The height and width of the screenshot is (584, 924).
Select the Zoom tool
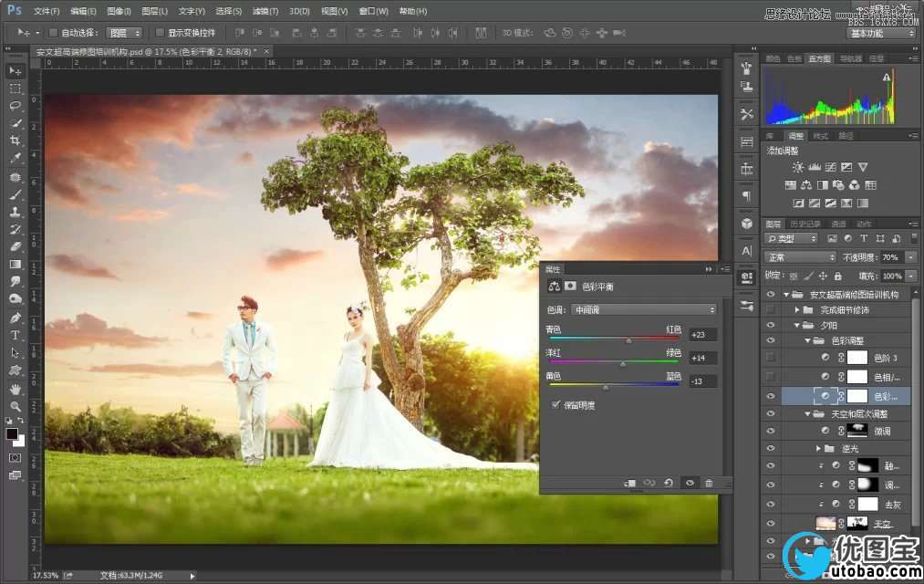pyautogui.click(x=16, y=406)
